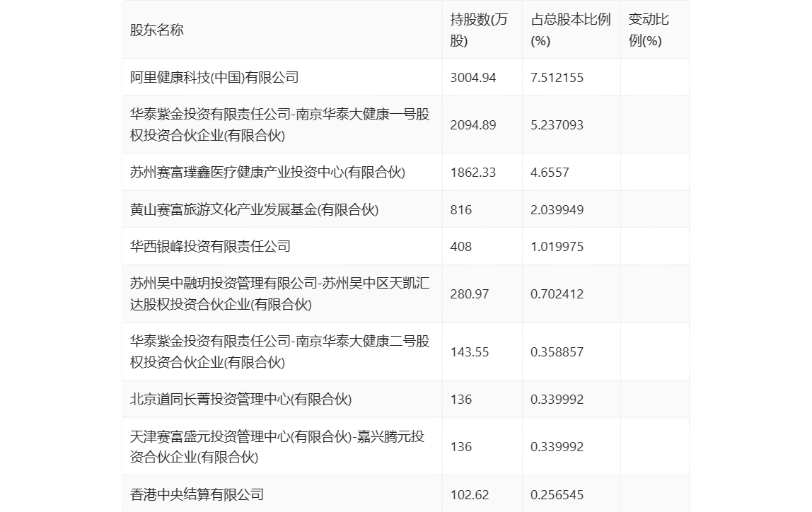The width and height of the screenshot is (812, 512).
Task: Click the percentage value 0.358857
Action: click(557, 352)
